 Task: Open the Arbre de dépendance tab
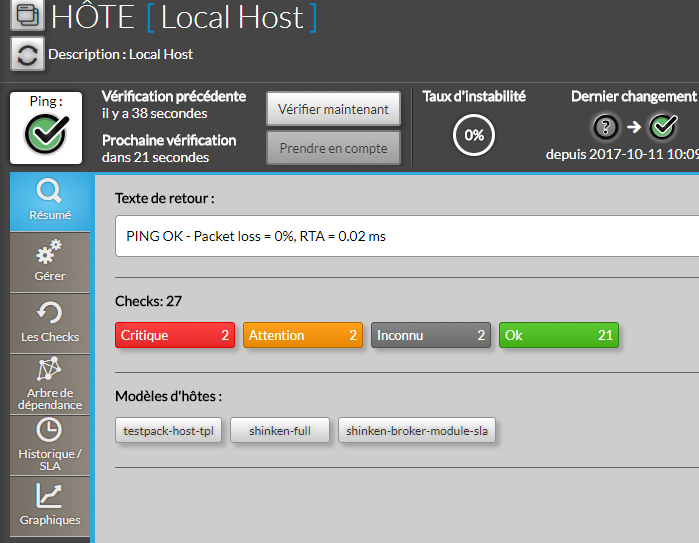(x=49, y=383)
